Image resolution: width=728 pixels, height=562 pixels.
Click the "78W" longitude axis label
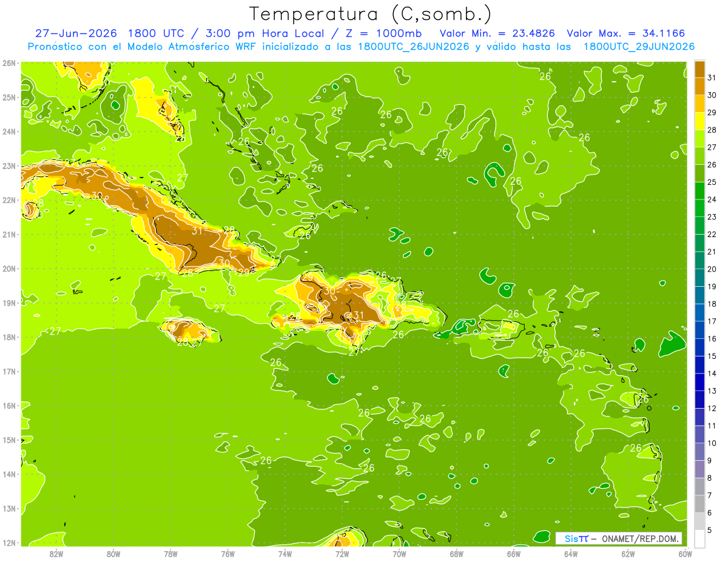(170, 554)
